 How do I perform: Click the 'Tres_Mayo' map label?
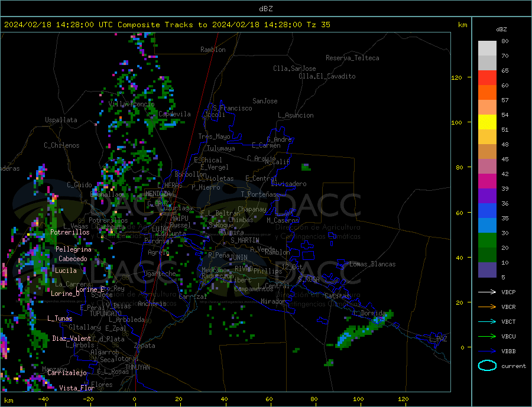(x=214, y=136)
